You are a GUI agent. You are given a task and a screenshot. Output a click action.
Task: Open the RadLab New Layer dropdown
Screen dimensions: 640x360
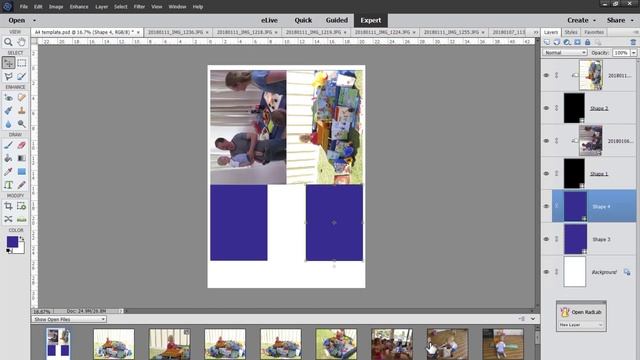coord(581,325)
